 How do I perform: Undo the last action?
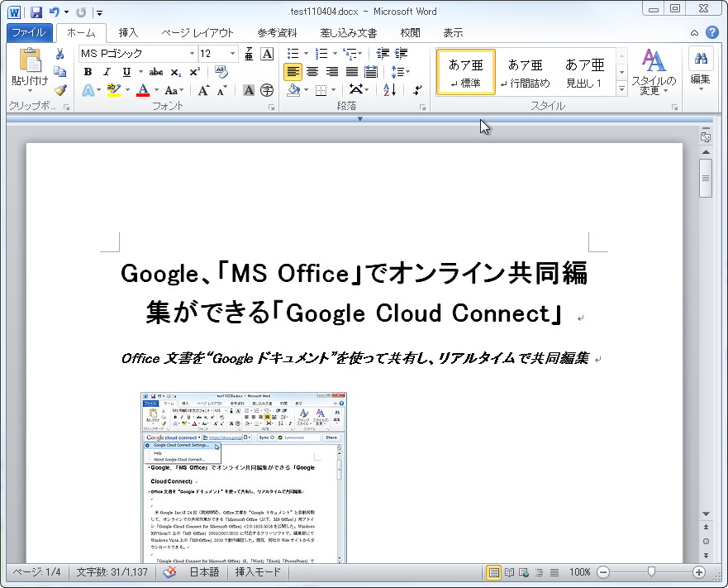[54, 12]
